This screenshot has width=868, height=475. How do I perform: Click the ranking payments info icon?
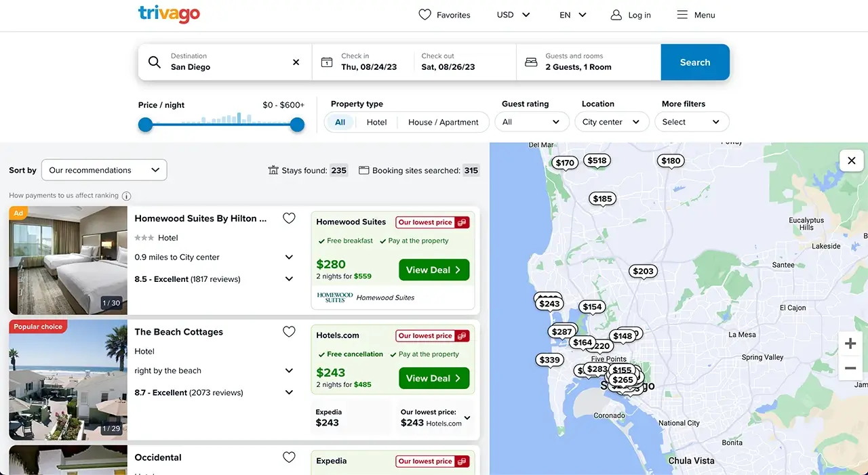pos(126,196)
